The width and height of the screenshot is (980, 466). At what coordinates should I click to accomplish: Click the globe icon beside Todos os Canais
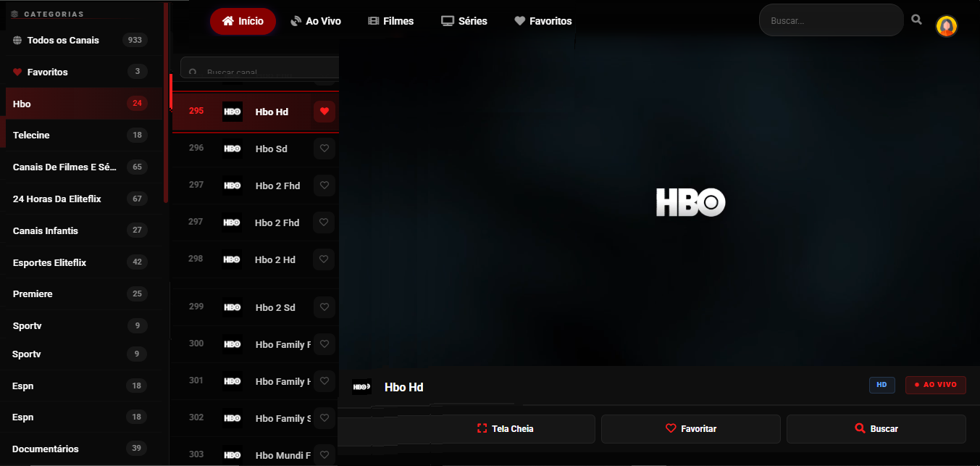(17, 40)
